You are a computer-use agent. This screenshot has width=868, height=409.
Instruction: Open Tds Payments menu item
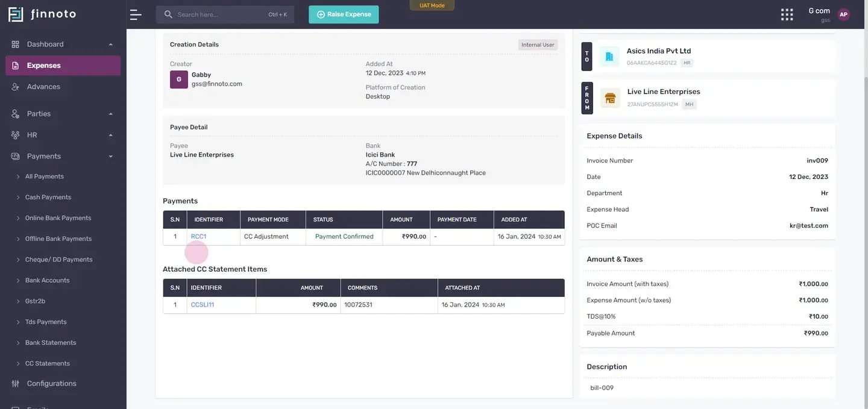coord(46,322)
